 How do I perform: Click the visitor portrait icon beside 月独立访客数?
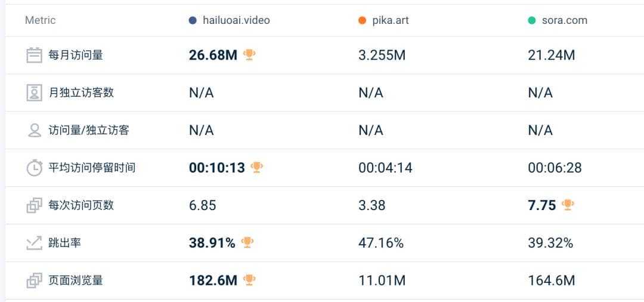point(34,93)
